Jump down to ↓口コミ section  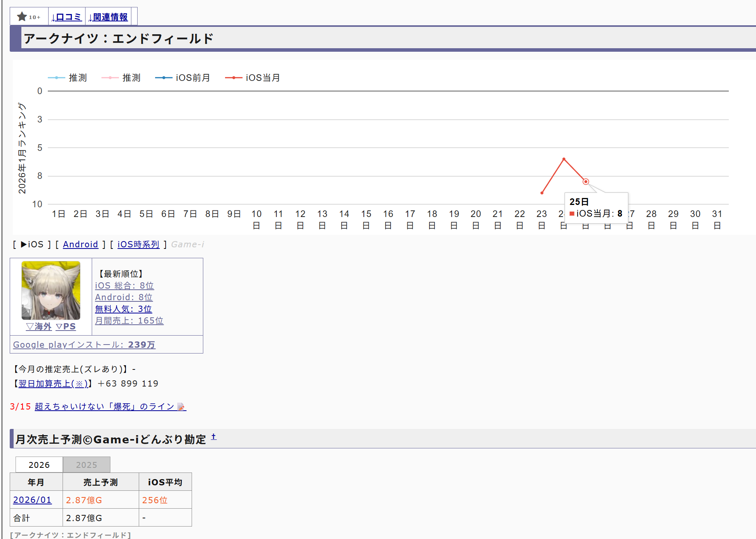(66, 17)
